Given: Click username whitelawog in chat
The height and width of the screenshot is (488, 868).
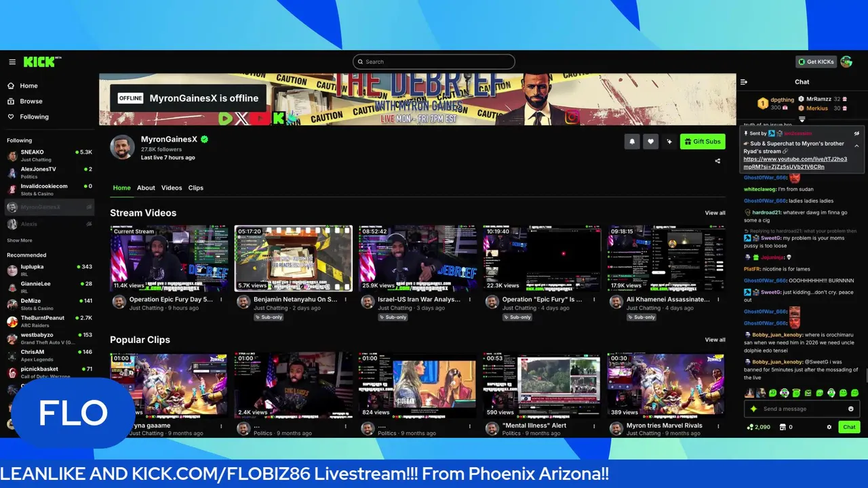Looking at the screenshot, I should (759, 189).
